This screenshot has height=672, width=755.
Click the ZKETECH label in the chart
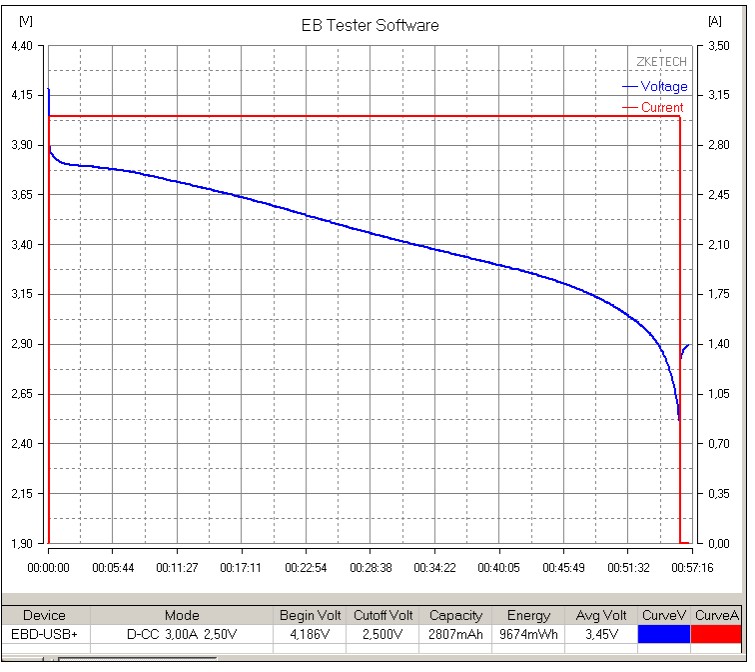click(x=661, y=62)
